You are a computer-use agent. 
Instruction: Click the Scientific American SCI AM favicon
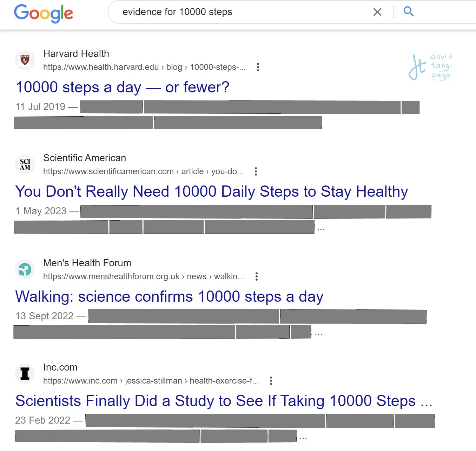coord(25,164)
